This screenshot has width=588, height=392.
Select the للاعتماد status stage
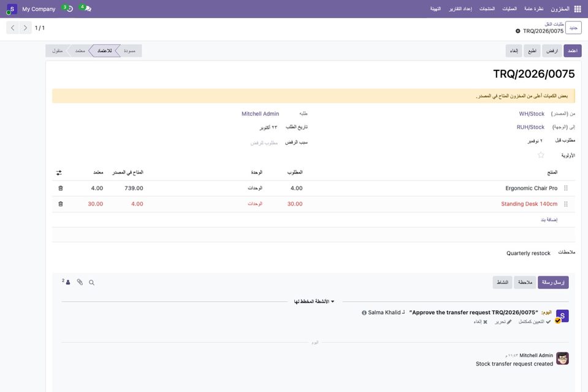point(104,51)
